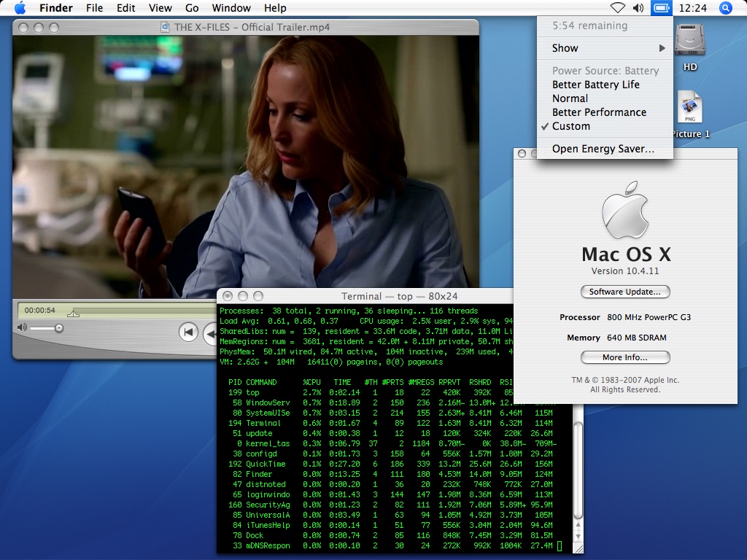This screenshot has width=747, height=560.
Task: Click the Wi-Fi AirPort status icon
Action: [617, 7]
